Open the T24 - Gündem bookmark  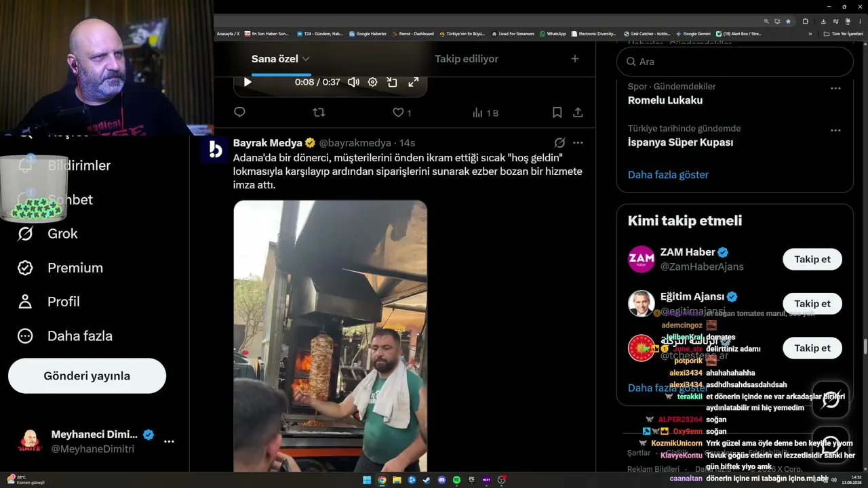(x=319, y=34)
